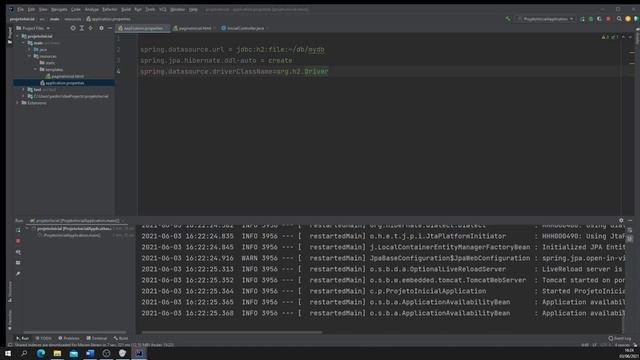Collapse the projetoinicial run tree node
Screen dimensions: 640x360
click(27, 229)
